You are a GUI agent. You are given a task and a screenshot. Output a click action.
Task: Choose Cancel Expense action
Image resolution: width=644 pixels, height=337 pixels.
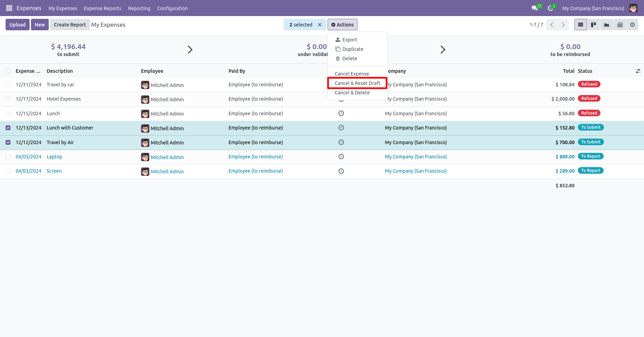(358, 74)
